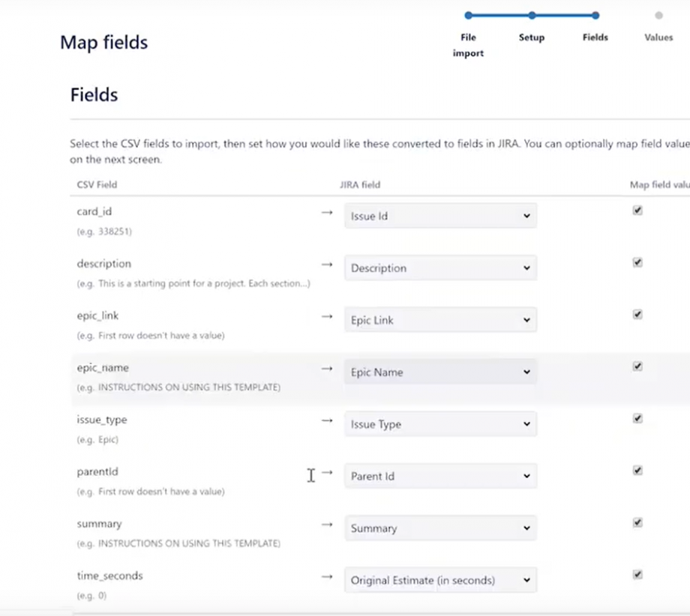
Task: Toggle map field value for time_seconds
Action: coord(637,574)
